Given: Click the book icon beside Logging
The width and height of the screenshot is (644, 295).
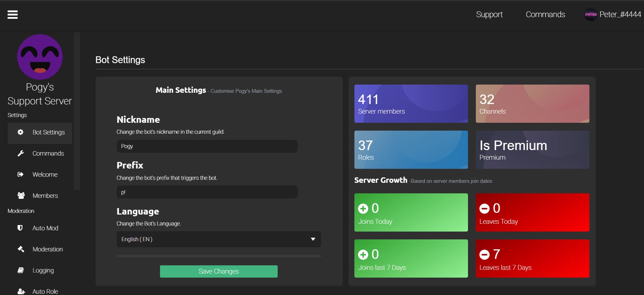Looking at the screenshot, I should point(20,270).
